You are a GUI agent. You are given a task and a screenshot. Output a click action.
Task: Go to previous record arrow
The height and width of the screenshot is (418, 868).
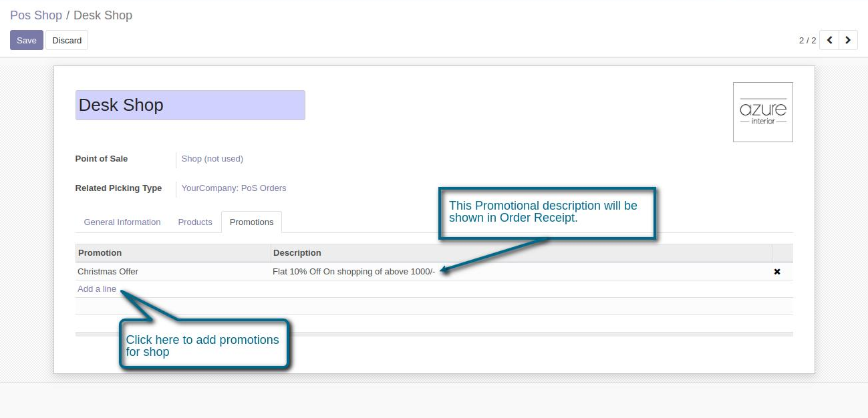pyautogui.click(x=829, y=40)
